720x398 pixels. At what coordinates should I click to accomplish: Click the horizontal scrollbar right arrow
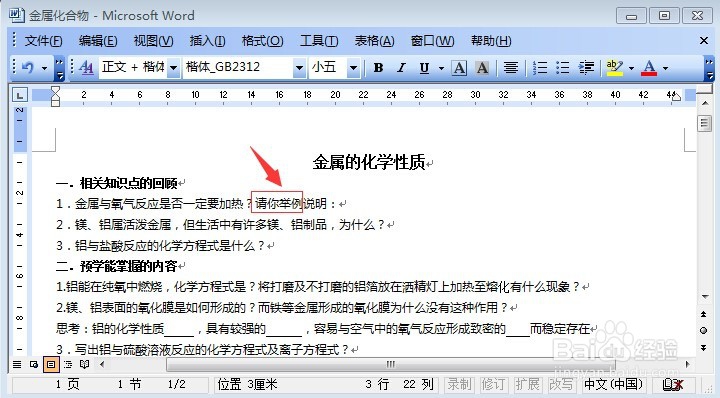click(687, 364)
